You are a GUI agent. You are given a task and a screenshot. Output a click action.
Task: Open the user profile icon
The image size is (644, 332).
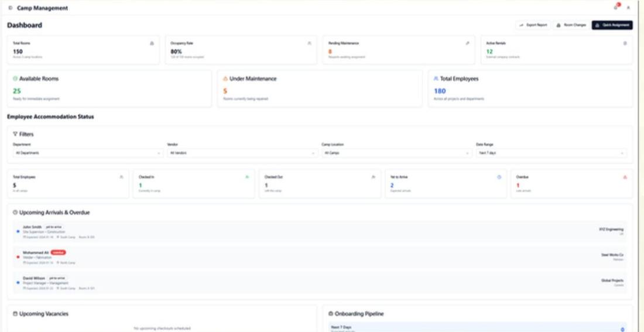[628, 8]
